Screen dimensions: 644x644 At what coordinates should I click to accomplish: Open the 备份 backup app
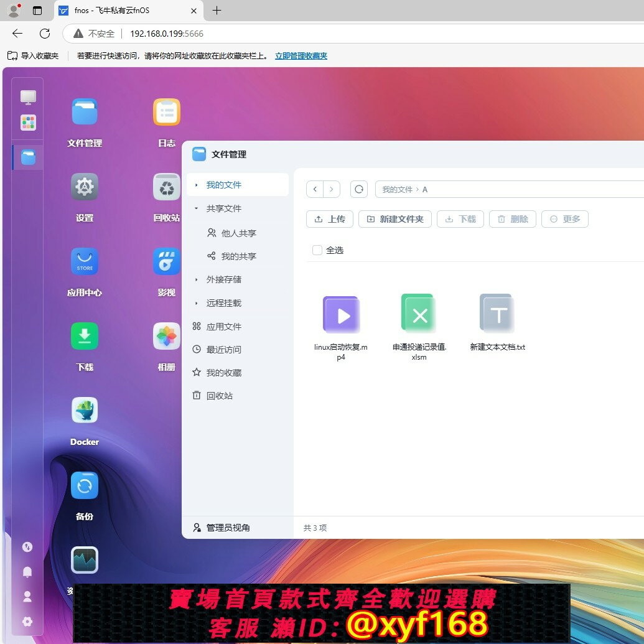click(85, 486)
